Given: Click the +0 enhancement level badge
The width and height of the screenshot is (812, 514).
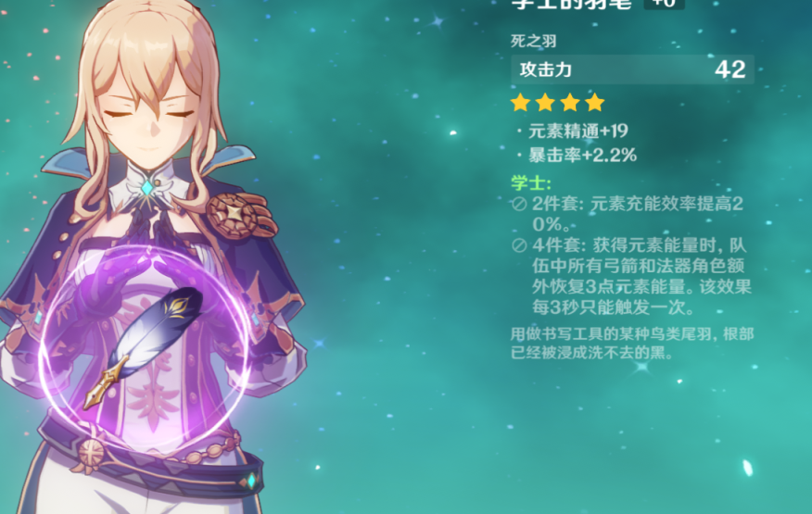Looking at the screenshot, I should click(x=664, y=4).
